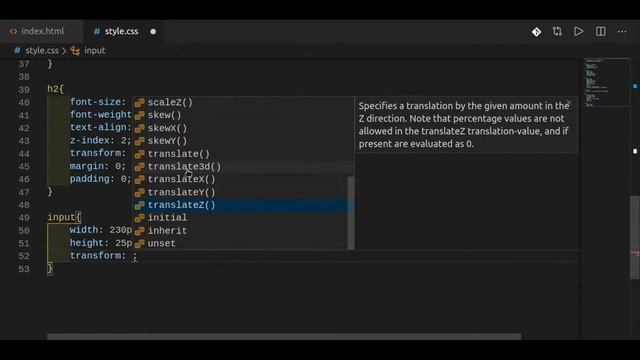
Task: Close the translateZ documentation panel
Action: [569, 102]
